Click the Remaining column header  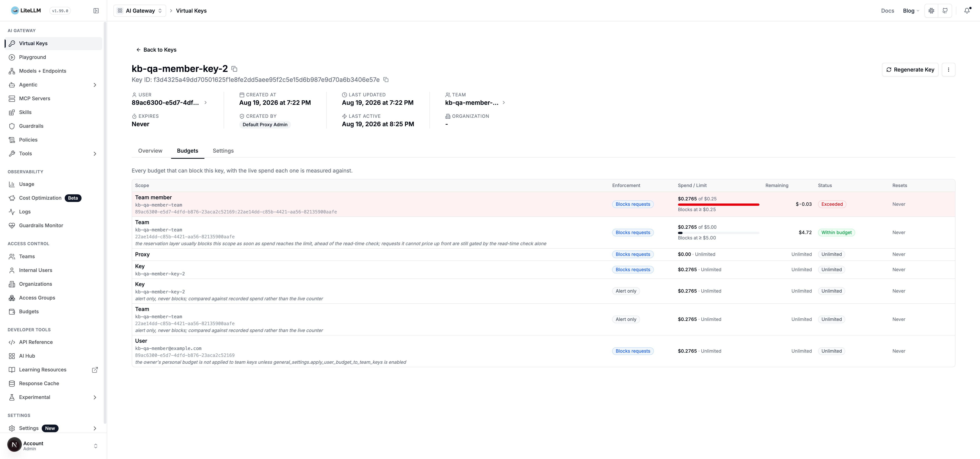777,186
